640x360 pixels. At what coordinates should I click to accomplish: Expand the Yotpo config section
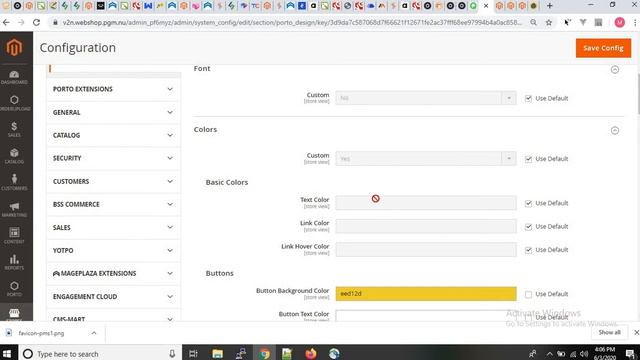coord(113,250)
